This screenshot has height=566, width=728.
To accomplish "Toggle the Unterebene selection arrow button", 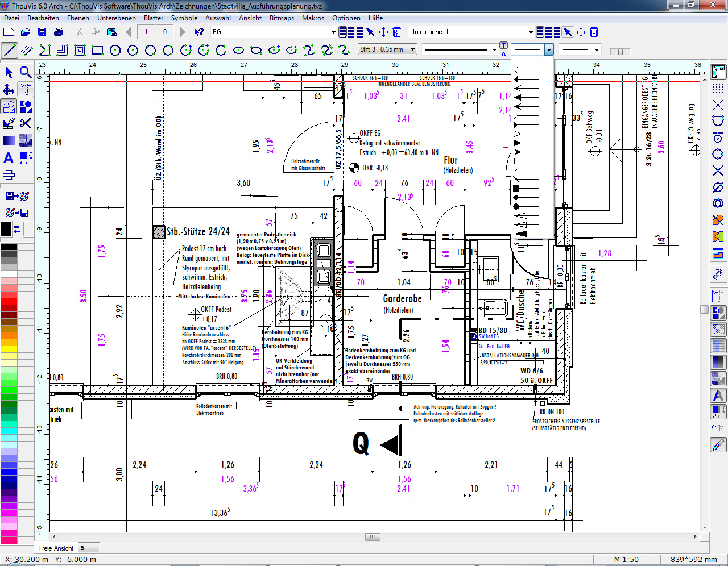I will tap(568, 32).
